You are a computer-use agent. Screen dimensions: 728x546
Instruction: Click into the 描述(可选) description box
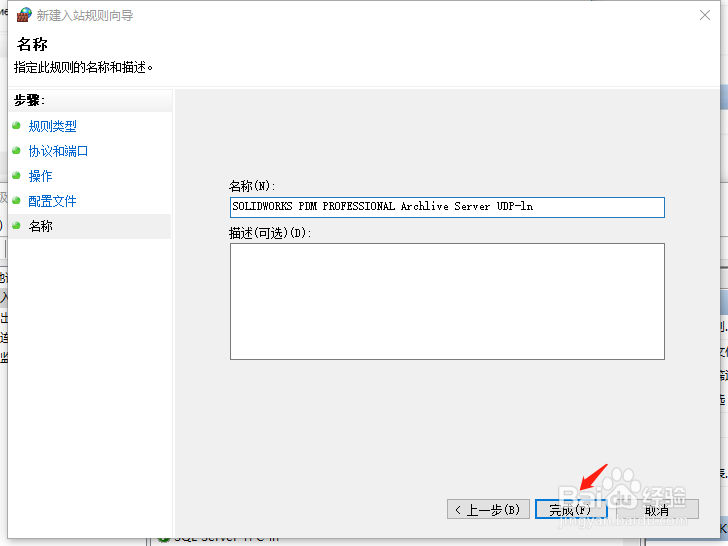coord(447,301)
